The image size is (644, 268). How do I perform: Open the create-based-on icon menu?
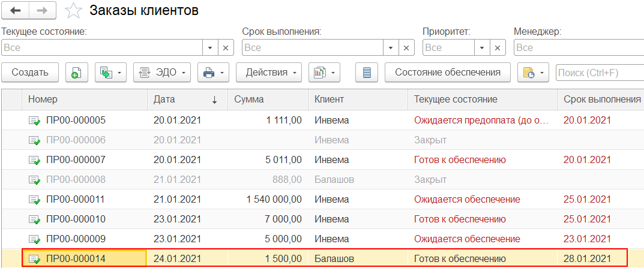coord(111,73)
